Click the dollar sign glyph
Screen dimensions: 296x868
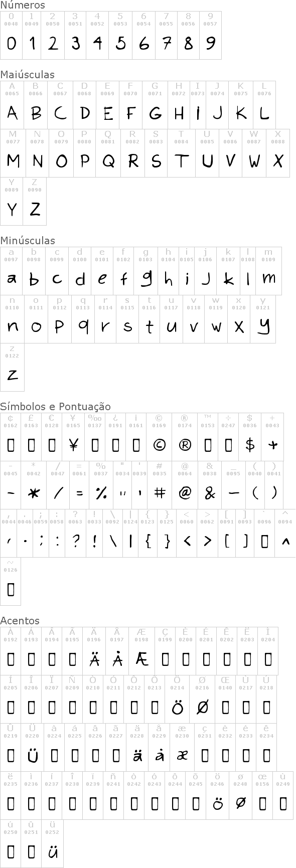coord(250,445)
